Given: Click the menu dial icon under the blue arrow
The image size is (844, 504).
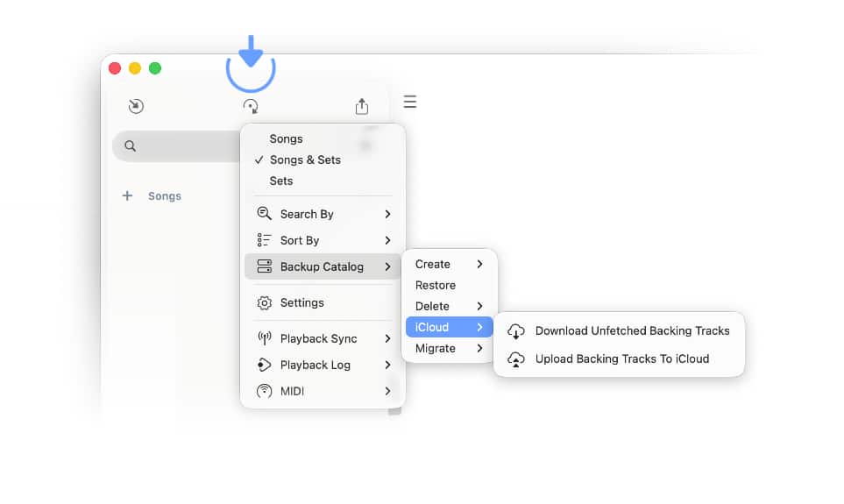Looking at the screenshot, I should point(251,106).
